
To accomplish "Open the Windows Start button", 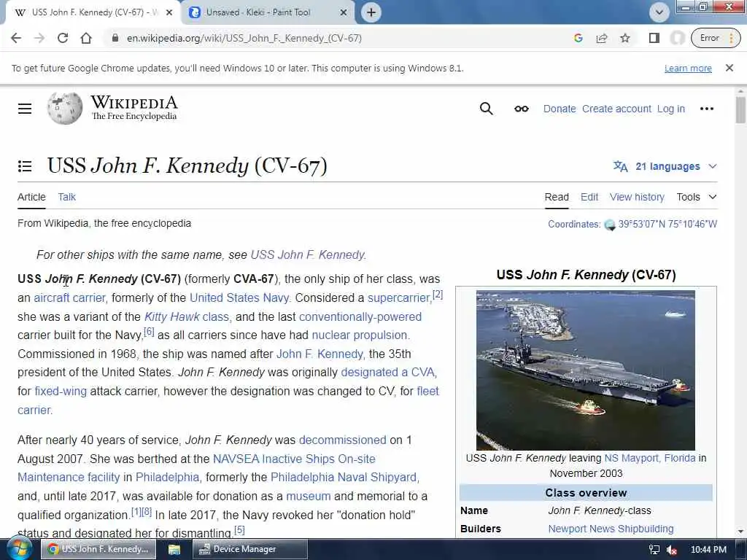I will tap(19, 549).
